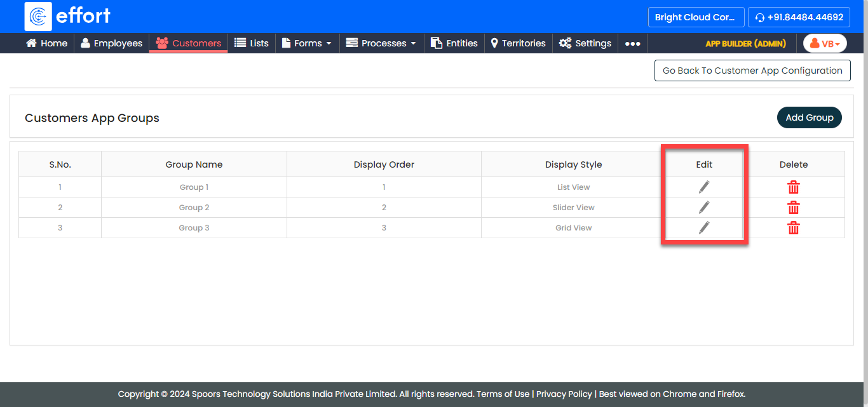Image resolution: width=868 pixels, height=407 pixels.
Task: Remove Group 3 via trash icon
Action: 793,228
